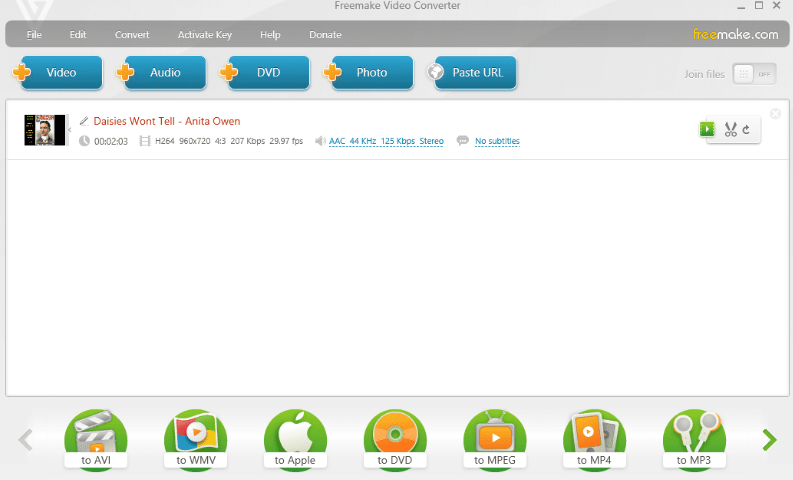Open the Convert menu
This screenshot has width=793, height=480.
[x=132, y=34]
